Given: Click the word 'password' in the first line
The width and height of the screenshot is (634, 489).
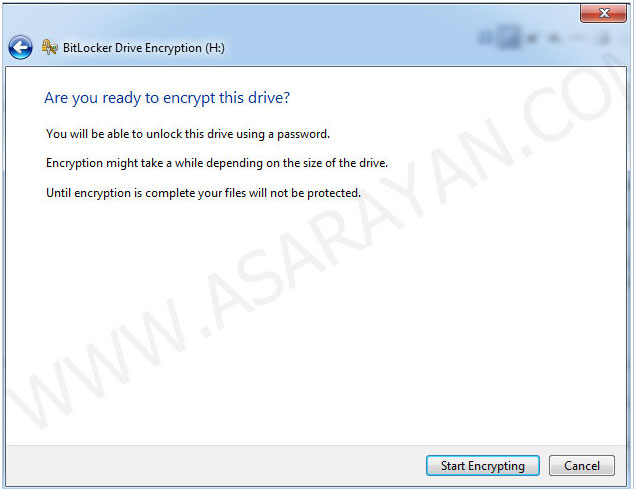Looking at the screenshot, I should (x=302, y=134).
